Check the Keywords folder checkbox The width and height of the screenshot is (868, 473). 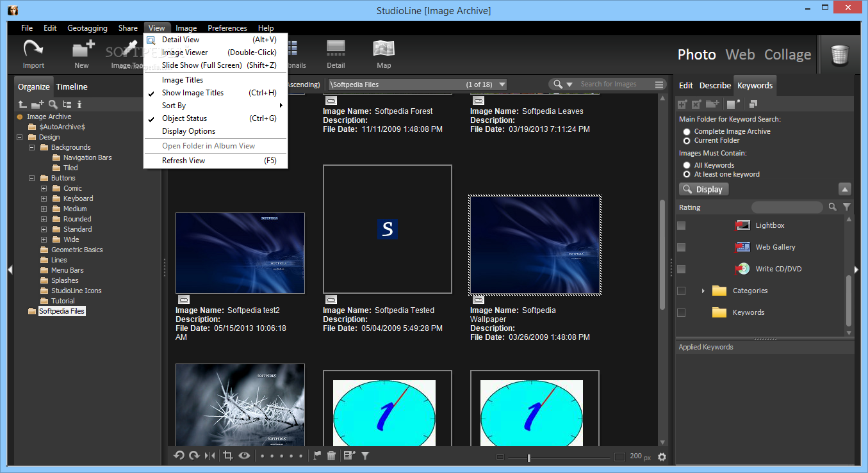[682, 312]
